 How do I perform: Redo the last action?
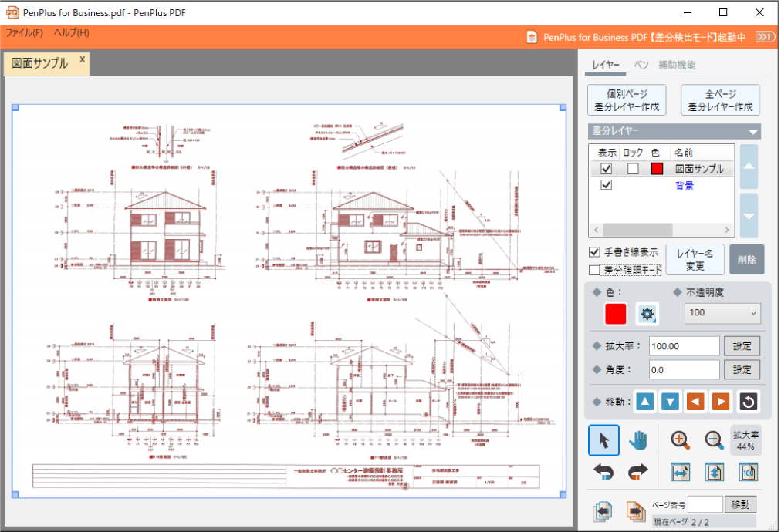637,472
